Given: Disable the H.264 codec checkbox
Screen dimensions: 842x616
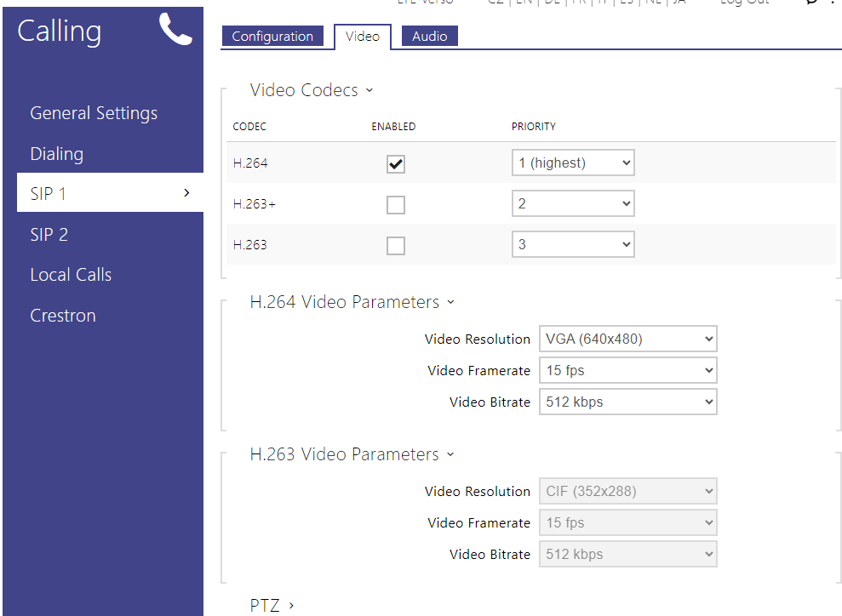Looking at the screenshot, I should coord(395,164).
